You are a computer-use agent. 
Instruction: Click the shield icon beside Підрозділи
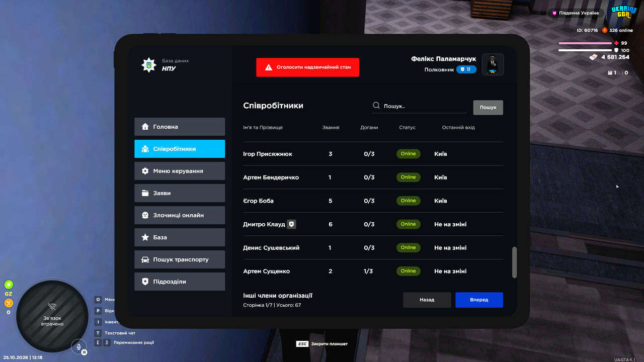pyautogui.click(x=145, y=282)
